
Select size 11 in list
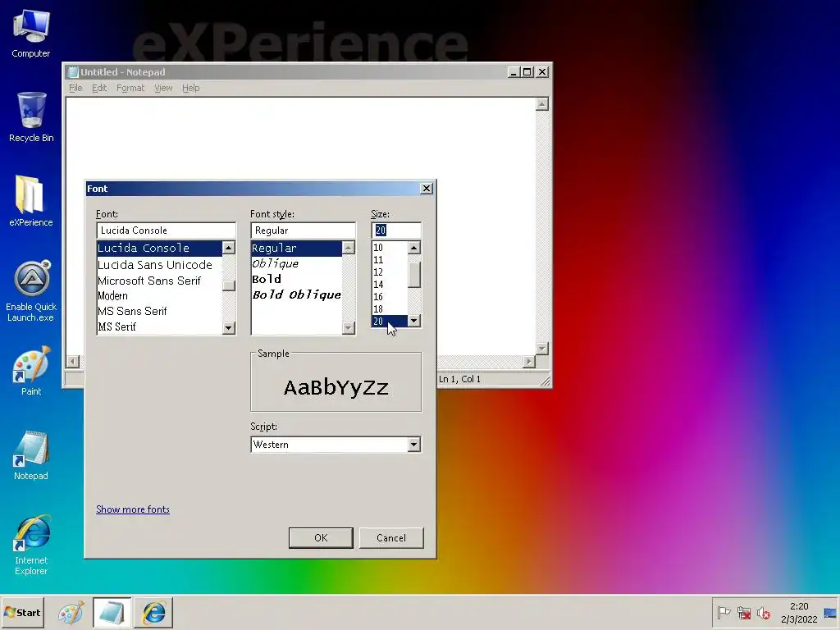(x=390, y=260)
